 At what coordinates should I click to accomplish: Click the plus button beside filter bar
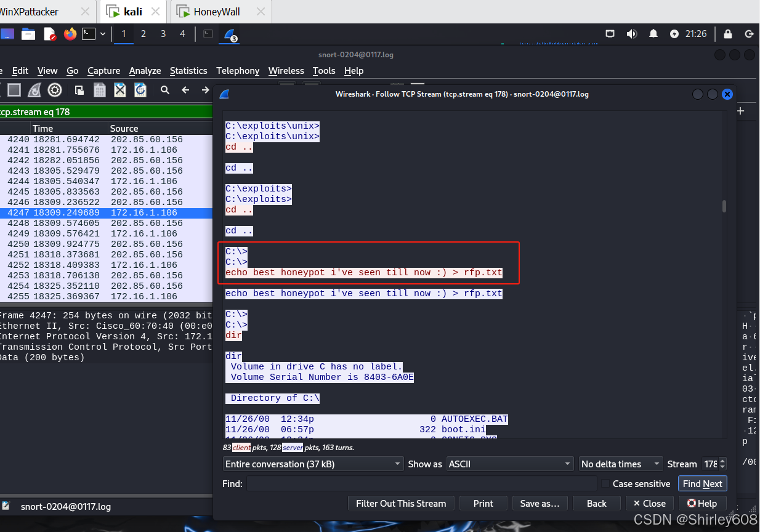coord(741,111)
